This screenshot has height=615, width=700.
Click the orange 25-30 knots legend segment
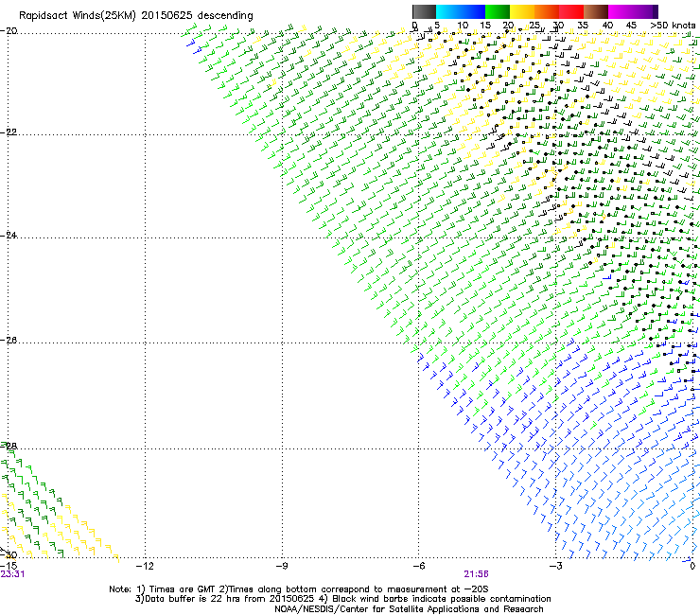pyautogui.click(x=547, y=11)
